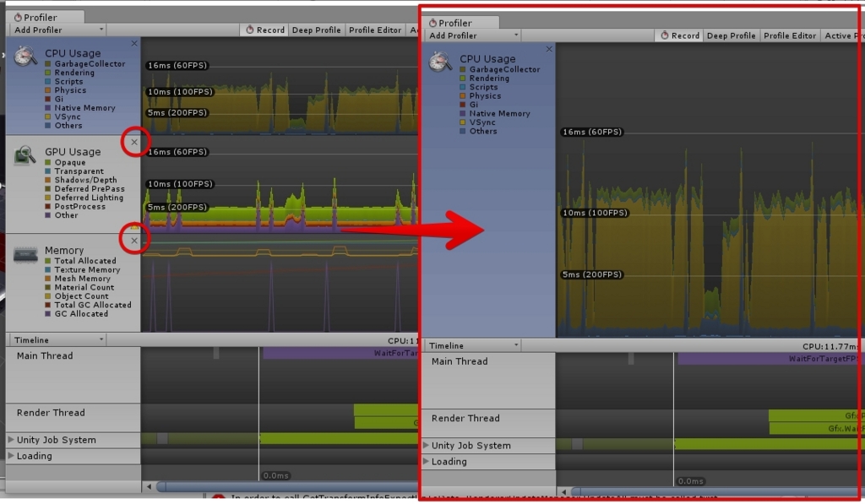Select Render Thread row in left timeline
Viewport: 865px width, 504px height.
(73, 417)
